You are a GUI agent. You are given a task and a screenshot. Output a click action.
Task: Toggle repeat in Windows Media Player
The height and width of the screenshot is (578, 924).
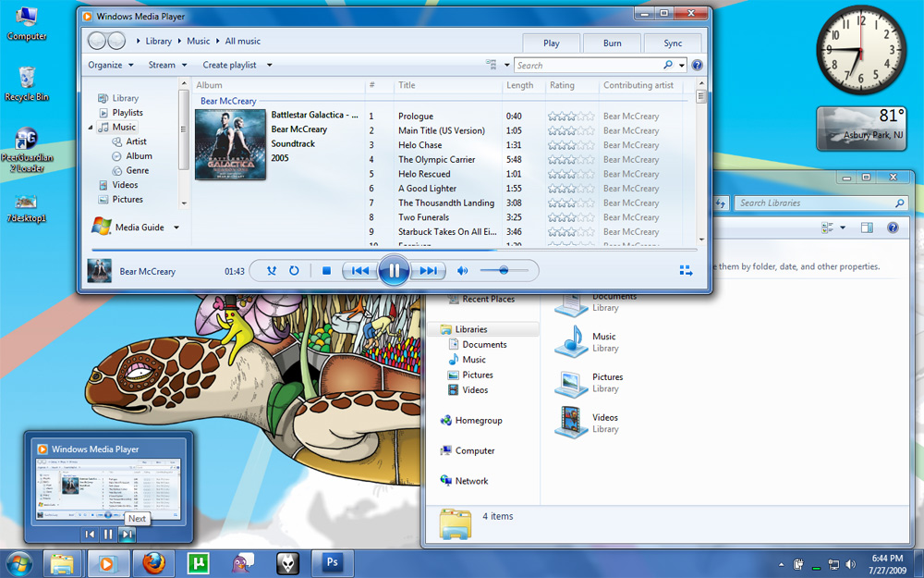point(294,271)
